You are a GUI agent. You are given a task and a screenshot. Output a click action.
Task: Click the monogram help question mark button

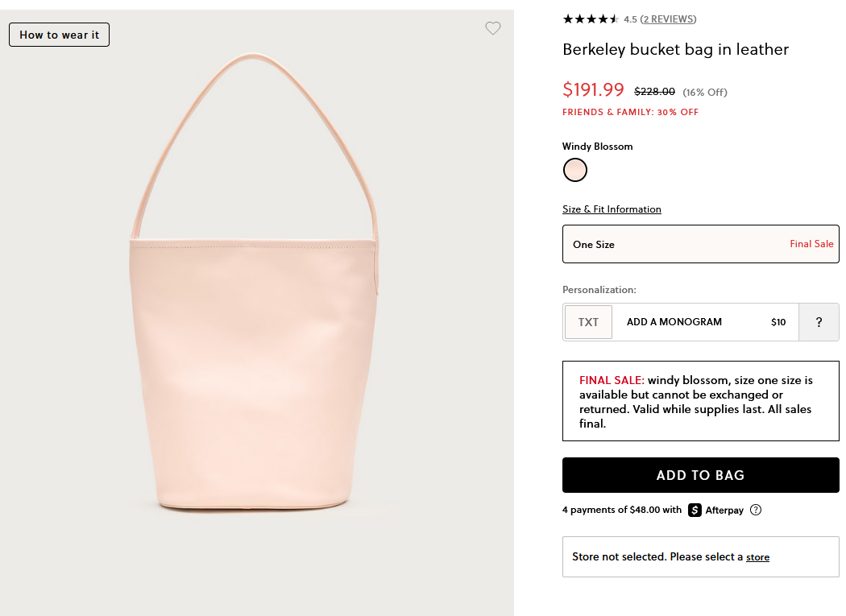(819, 322)
